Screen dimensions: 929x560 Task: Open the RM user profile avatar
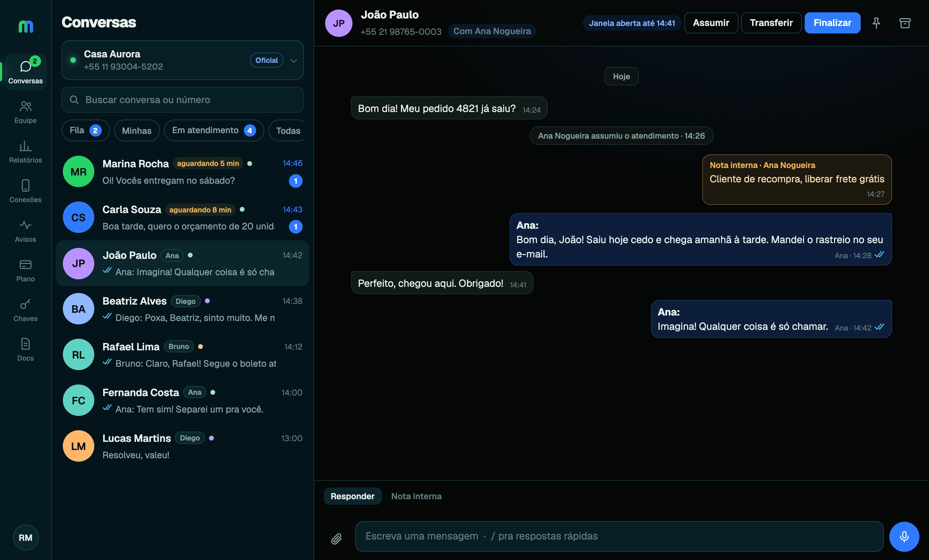(26, 537)
